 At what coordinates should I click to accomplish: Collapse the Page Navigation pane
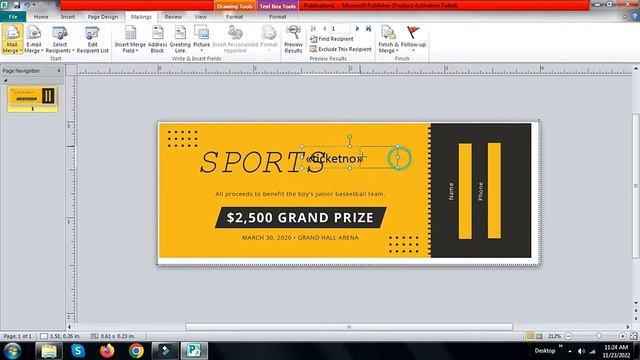tap(59, 71)
